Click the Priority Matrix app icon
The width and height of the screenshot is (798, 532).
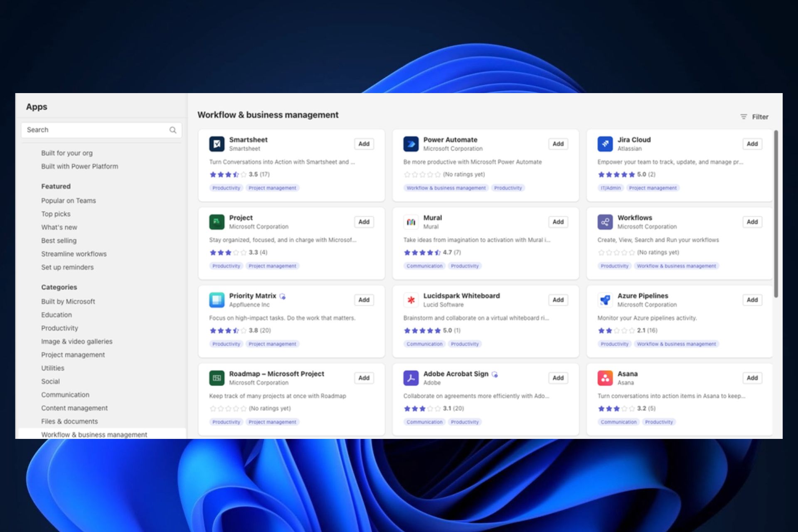(217, 300)
